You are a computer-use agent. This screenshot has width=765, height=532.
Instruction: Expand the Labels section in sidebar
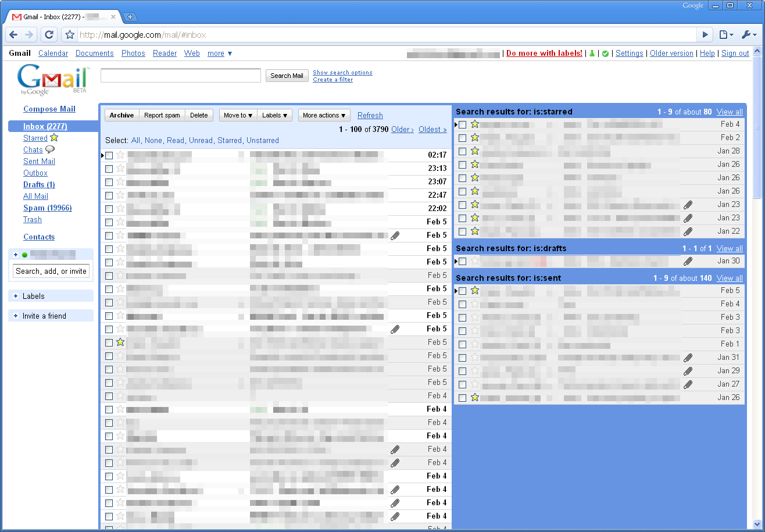click(33, 296)
